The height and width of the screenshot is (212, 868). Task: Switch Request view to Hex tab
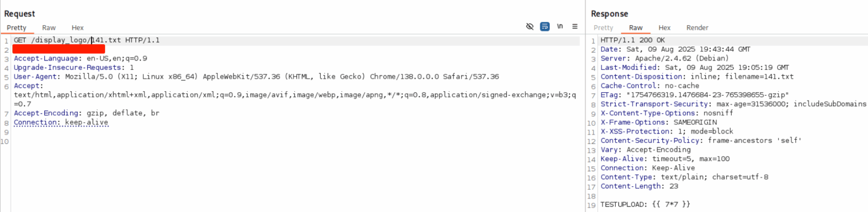pyautogui.click(x=77, y=28)
